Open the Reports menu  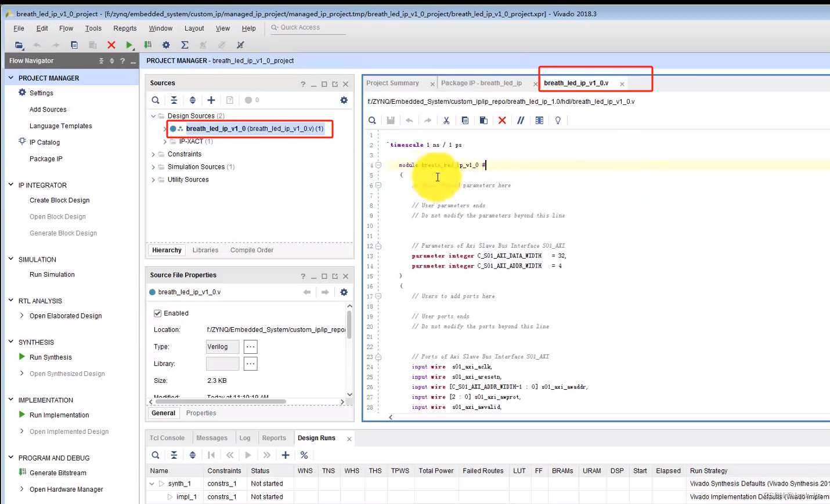point(125,28)
